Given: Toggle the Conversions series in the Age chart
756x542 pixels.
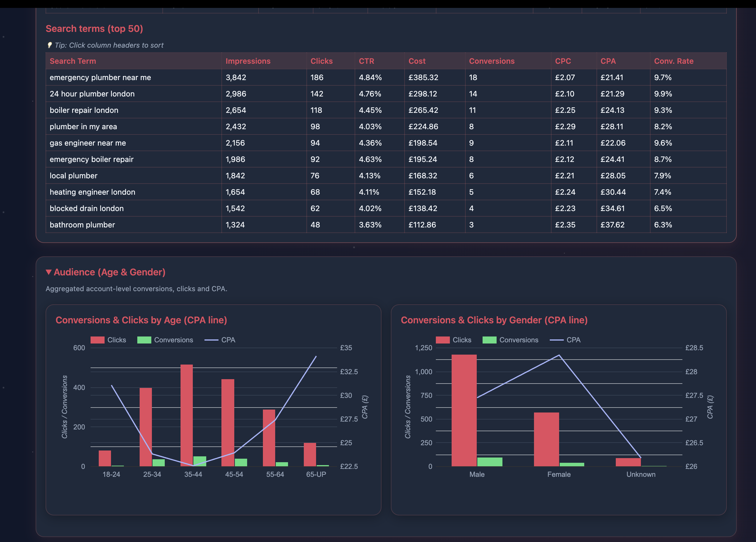Looking at the screenshot, I should pyautogui.click(x=166, y=340).
